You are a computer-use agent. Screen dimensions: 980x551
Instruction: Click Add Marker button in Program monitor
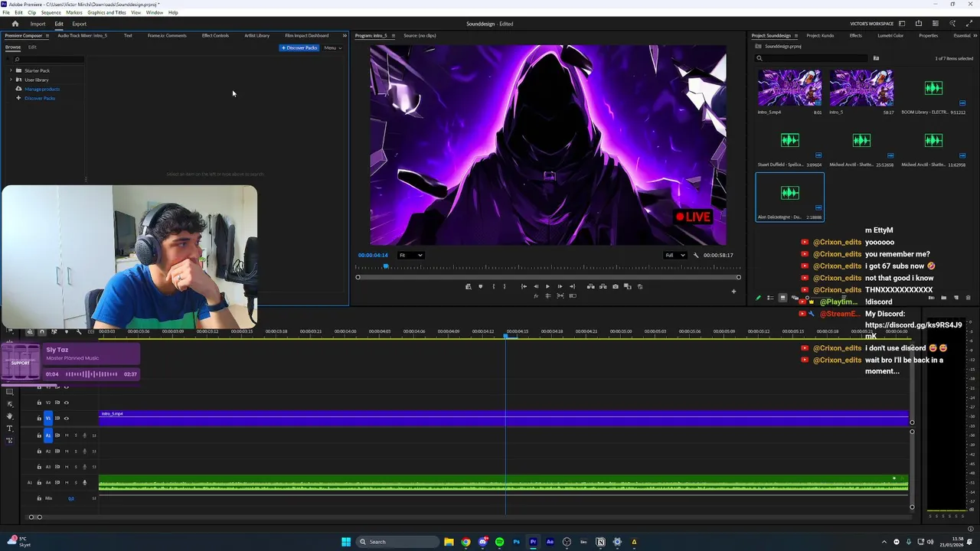coord(480,286)
